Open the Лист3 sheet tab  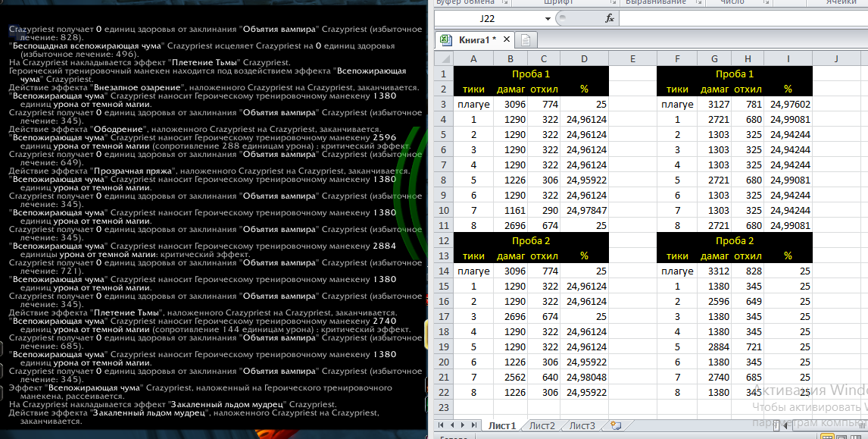pos(582,425)
